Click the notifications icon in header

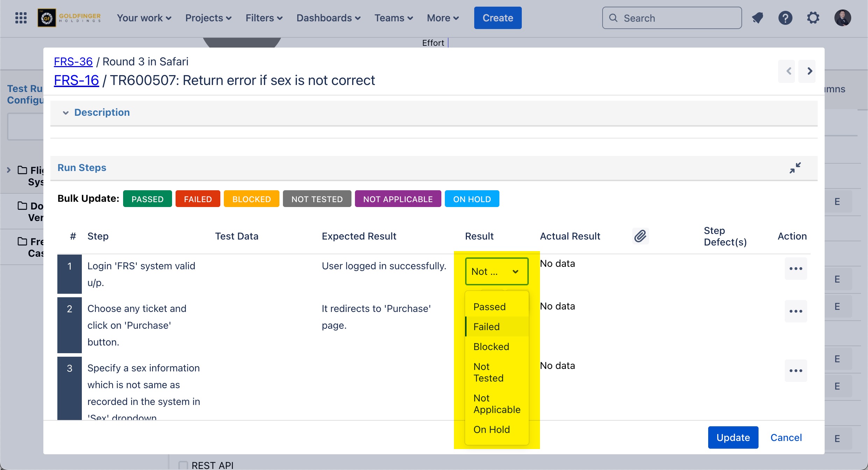point(757,18)
